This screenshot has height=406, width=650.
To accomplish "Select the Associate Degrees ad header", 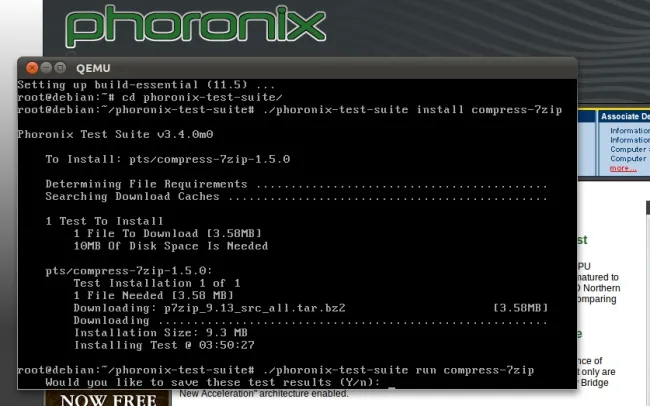I will click(x=625, y=117).
